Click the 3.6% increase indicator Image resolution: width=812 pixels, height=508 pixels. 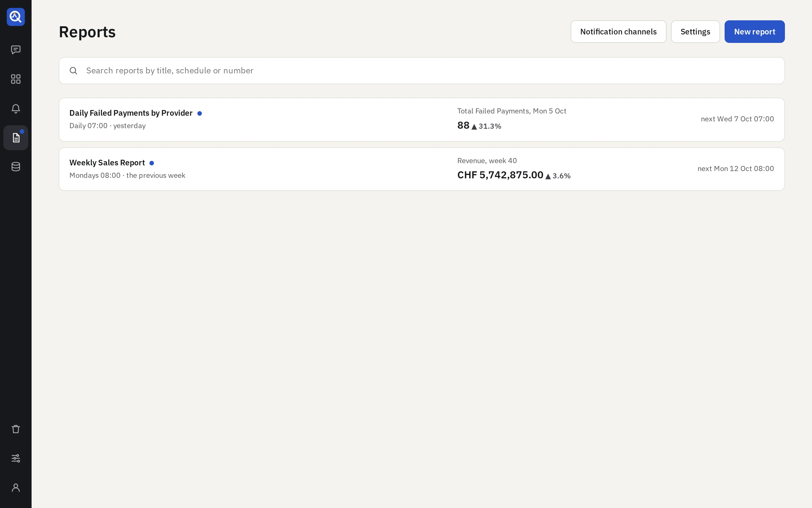tap(558, 176)
